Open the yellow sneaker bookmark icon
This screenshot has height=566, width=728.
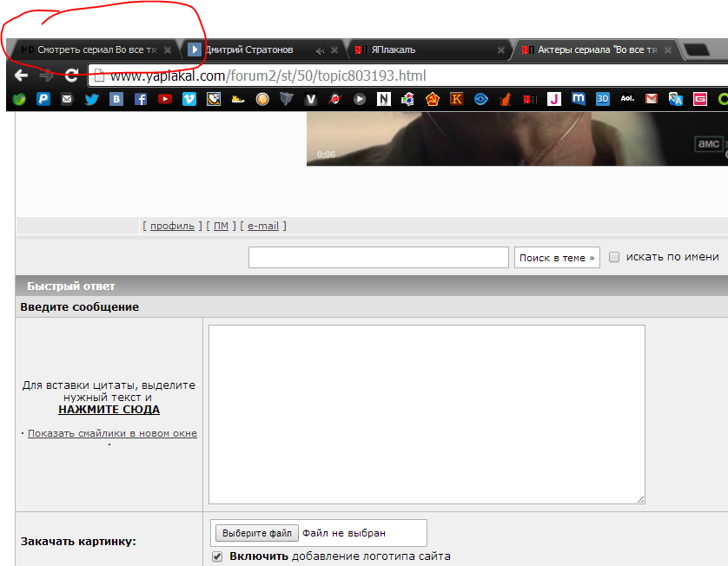(x=238, y=99)
